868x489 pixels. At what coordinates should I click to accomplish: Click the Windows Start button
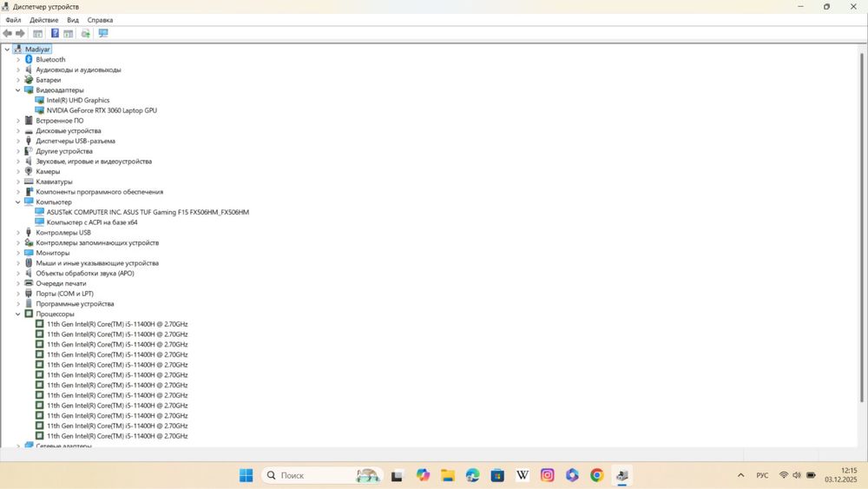click(x=246, y=475)
